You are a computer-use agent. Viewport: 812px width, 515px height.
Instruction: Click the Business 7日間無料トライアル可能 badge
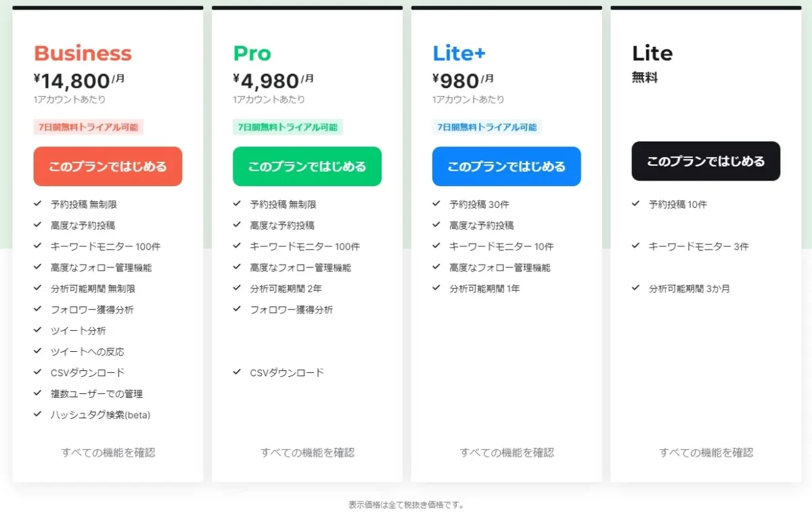pyautogui.click(x=89, y=127)
